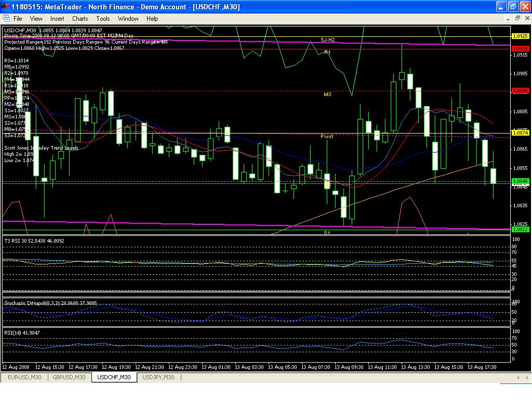Click the green 1.0848 price label

coord(520,181)
